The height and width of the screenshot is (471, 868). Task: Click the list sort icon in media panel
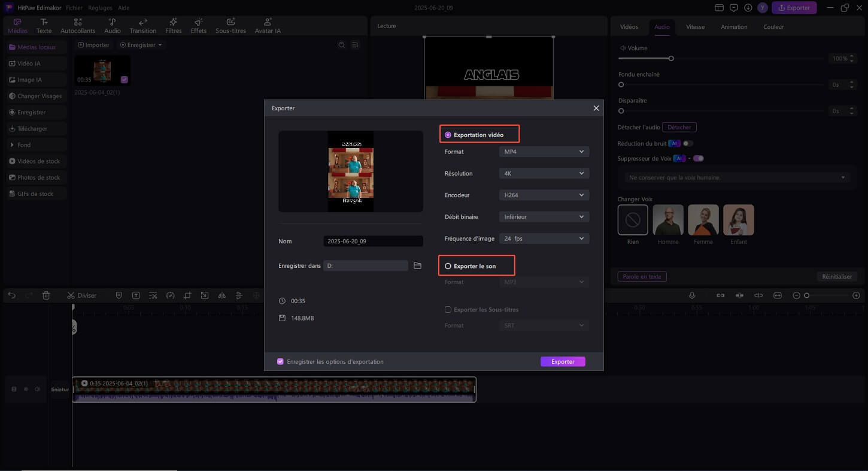coord(355,45)
